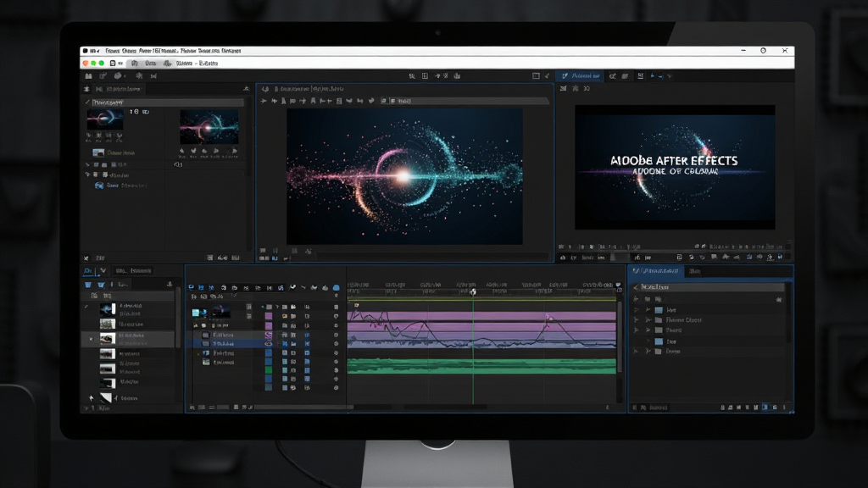Click the timeline playhead handle on the ruler

(x=473, y=291)
